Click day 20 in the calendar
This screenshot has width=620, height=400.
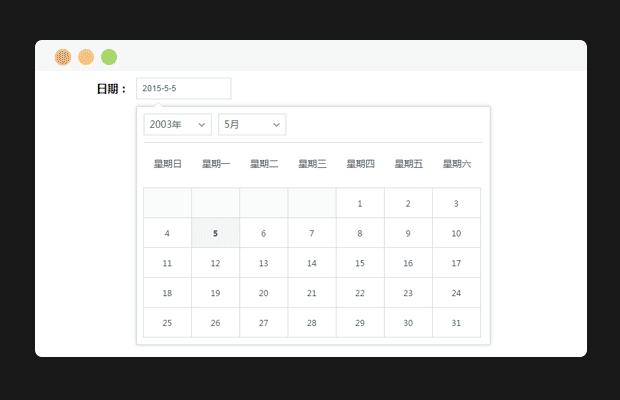coord(264,293)
